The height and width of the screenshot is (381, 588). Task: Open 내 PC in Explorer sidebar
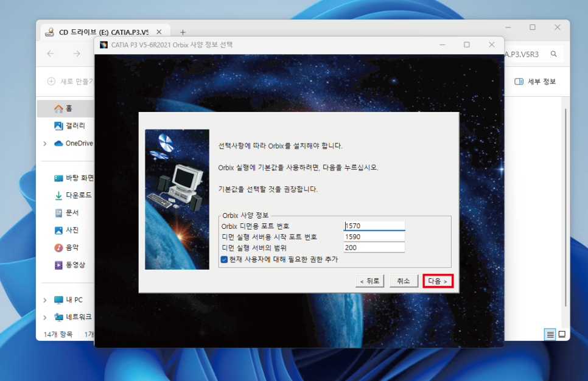pyautogui.click(x=68, y=299)
